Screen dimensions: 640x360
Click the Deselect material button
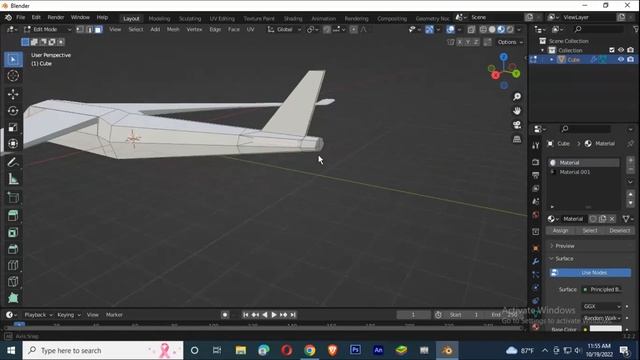pos(619,231)
